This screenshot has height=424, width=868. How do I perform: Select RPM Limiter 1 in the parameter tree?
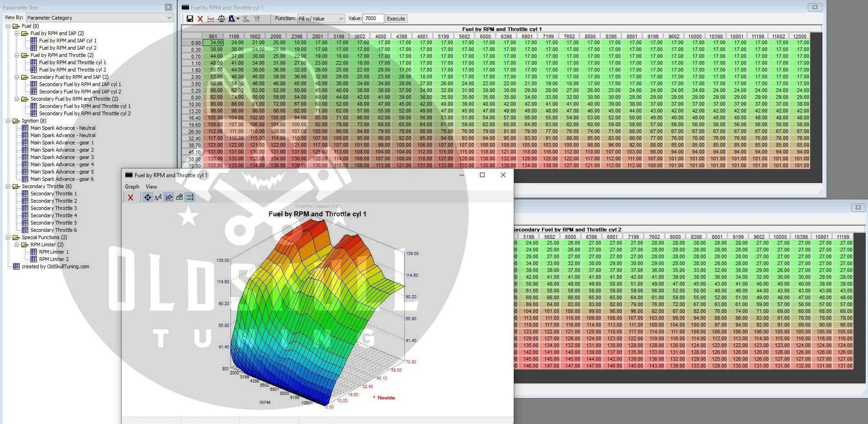point(54,252)
